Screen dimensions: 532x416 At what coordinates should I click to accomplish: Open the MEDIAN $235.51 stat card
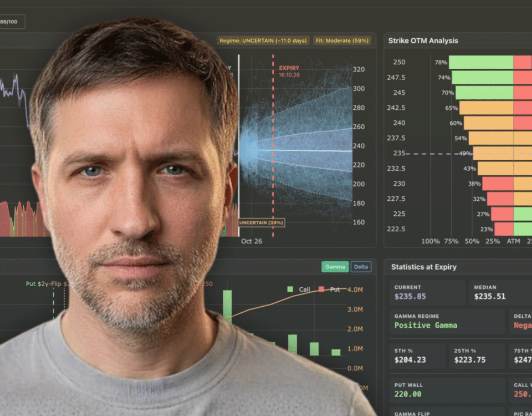[x=500, y=292]
